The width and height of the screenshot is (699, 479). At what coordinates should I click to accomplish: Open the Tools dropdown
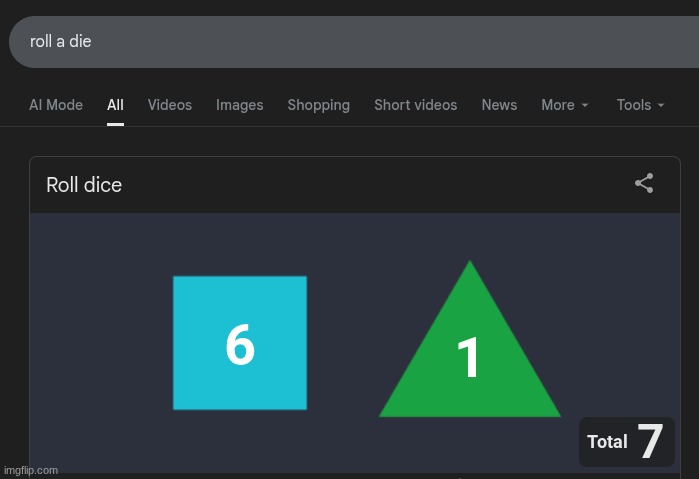(x=634, y=105)
